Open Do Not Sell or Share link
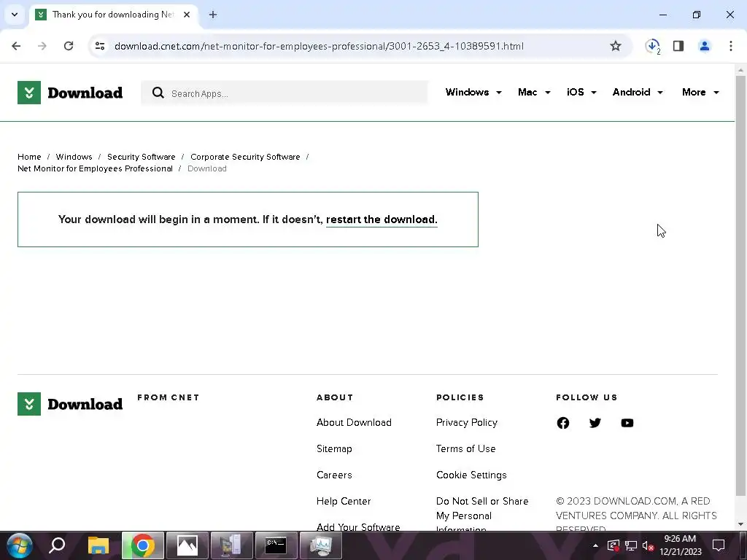747x560 pixels. click(482, 515)
